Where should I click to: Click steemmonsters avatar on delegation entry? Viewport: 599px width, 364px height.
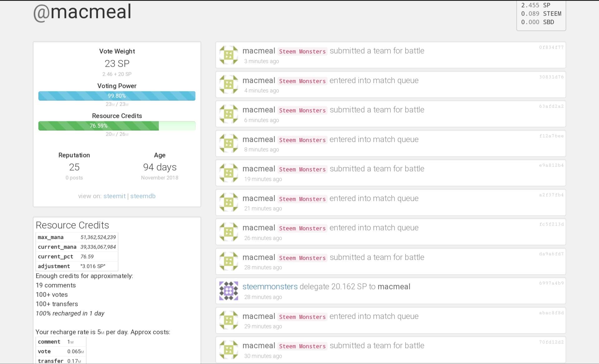pos(228,291)
